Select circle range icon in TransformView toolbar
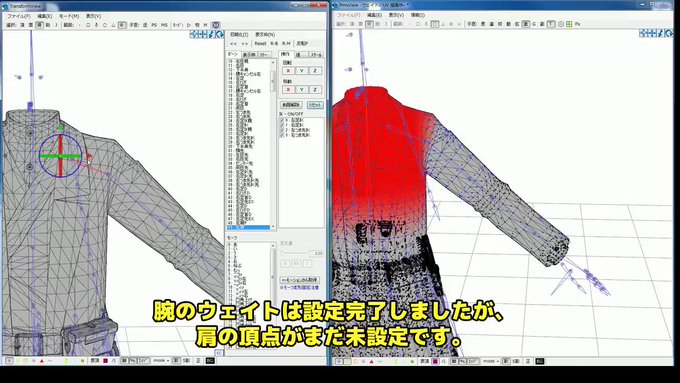Image resolution: width=680 pixels, height=383 pixels. coord(105,25)
